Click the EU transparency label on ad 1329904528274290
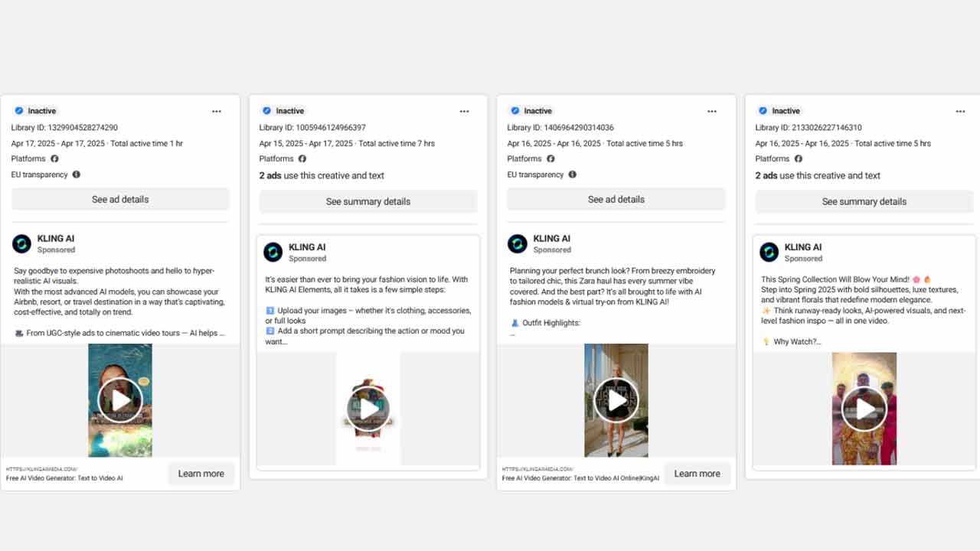This screenshot has height=551, width=980. 40,174
